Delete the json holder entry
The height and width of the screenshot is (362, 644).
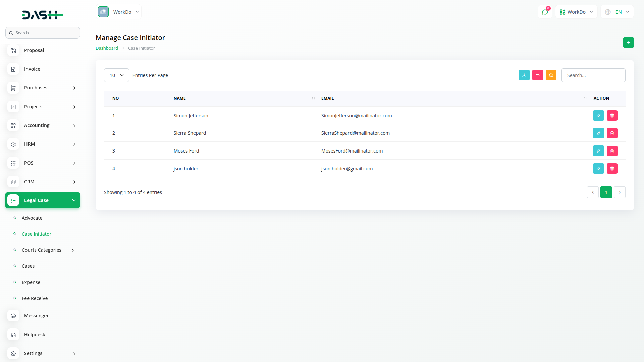click(612, 169)
